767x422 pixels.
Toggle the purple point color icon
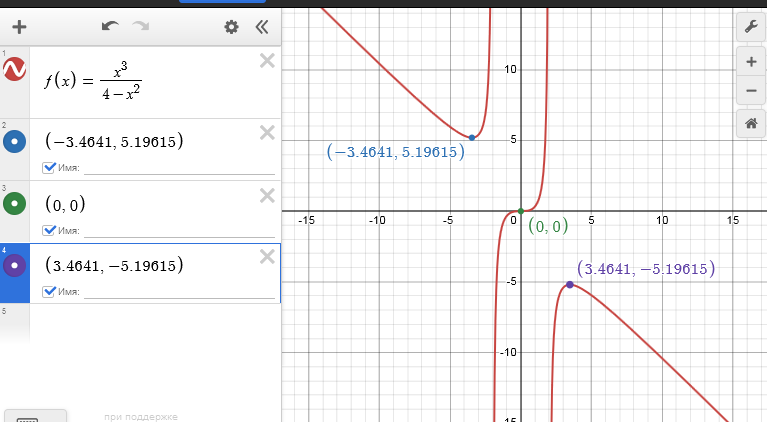pyautogui.click(x=15, y=266)
